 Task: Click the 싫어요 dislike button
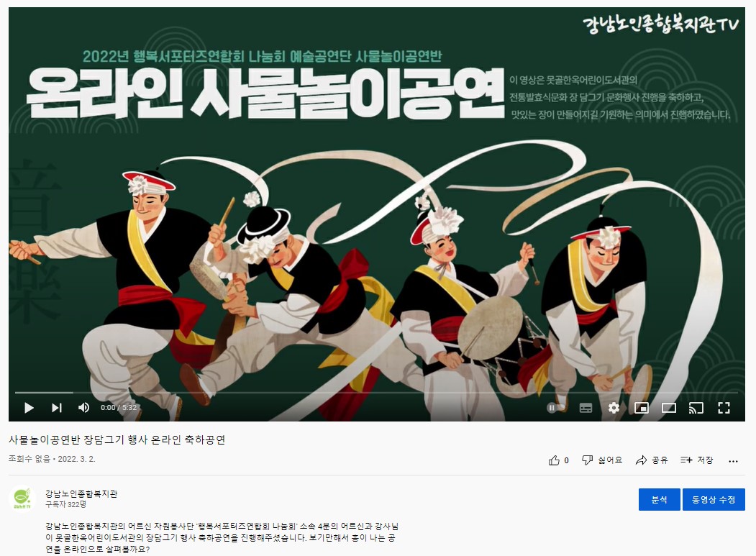click(x=602, y=460)
